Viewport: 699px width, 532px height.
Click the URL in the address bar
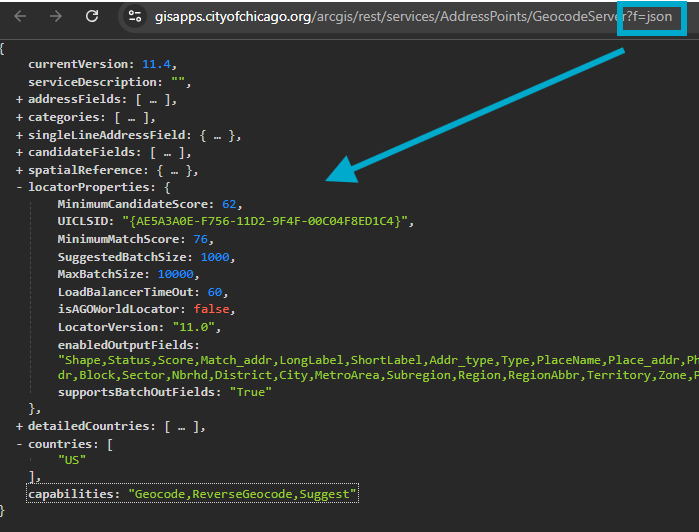click(400, 17)
